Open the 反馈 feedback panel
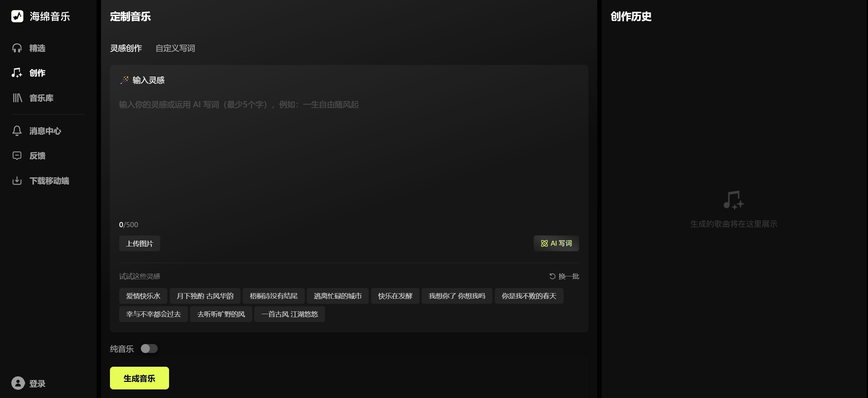 point(38,155)
